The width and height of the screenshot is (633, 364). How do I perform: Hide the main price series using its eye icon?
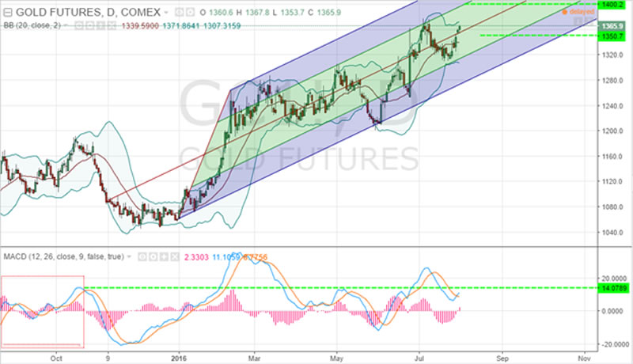pyautogui.click(x=180, y=13)
